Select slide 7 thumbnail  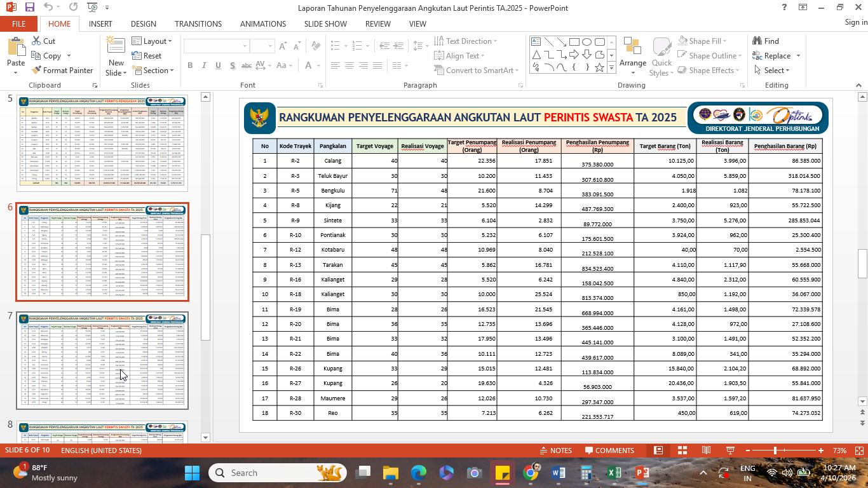(102, 360)
